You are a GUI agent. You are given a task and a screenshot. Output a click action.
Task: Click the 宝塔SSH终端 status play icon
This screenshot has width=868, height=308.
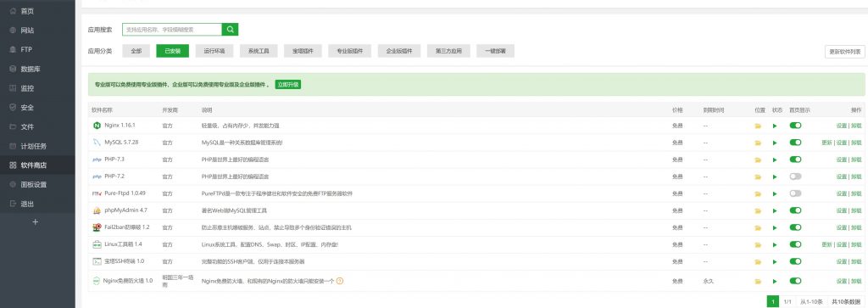pos(775,261)
